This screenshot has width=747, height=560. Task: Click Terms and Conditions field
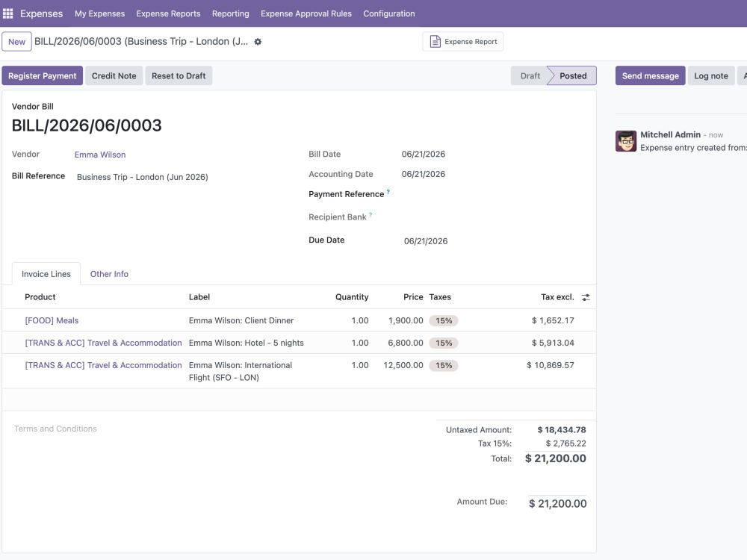click(x=55, y=429)
